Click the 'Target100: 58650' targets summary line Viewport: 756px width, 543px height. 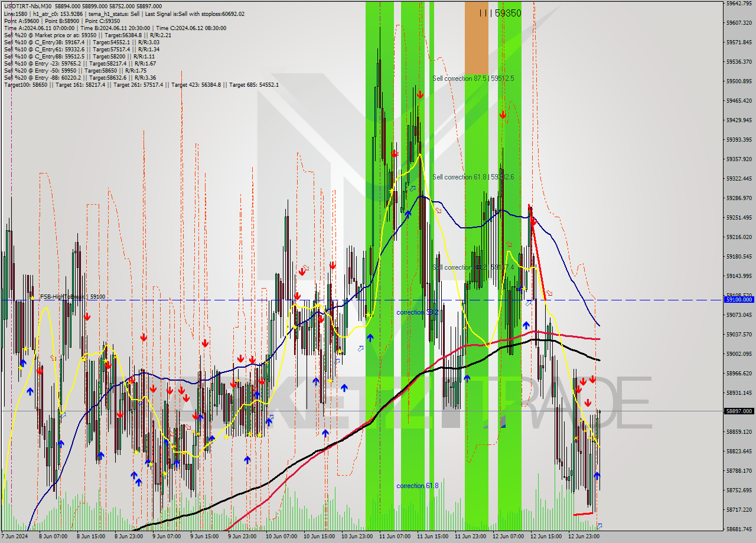(141, 85)
